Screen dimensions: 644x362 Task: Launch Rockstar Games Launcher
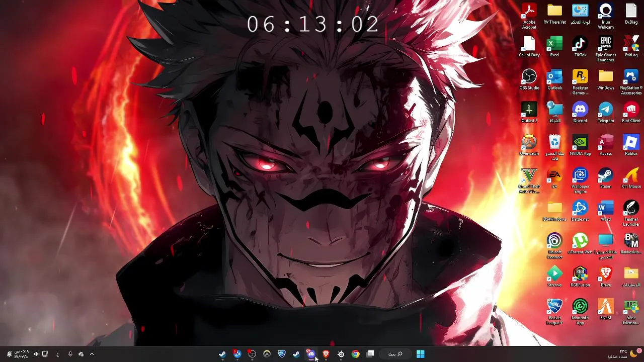pyautogui.click(x=580, y=81)
